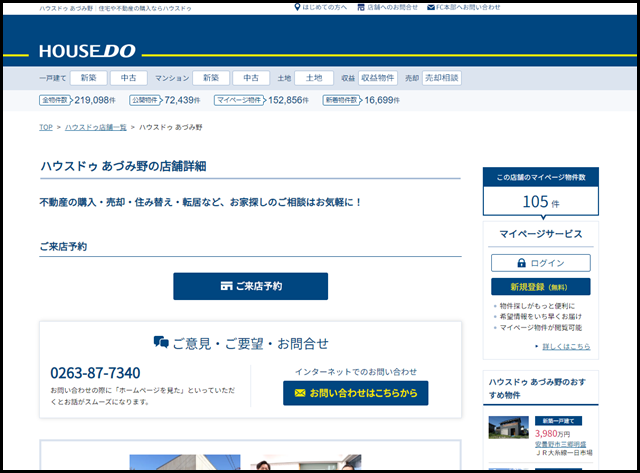This screenshot has width=640, height=473.
Task: Select 中古 under 一戸建て
Action: point(129,78)
